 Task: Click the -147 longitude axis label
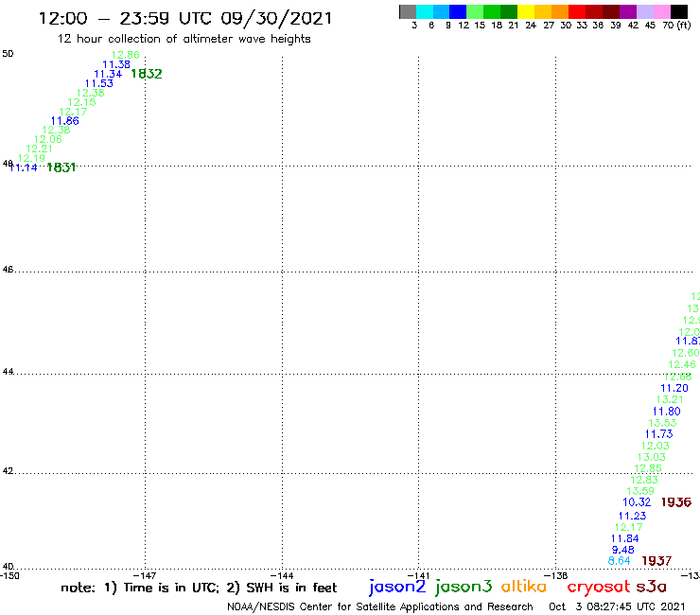145,576
